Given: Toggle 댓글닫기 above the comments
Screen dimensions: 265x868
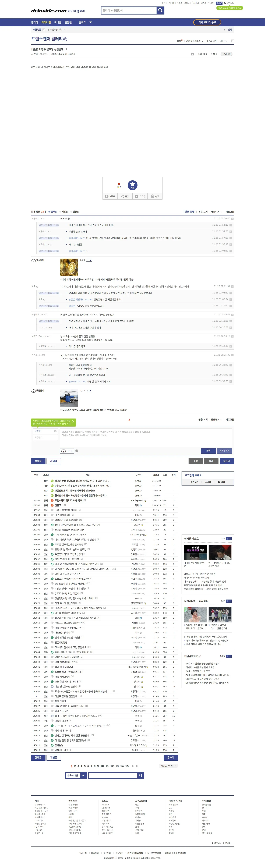Looking at the screenshot, I should (216, 212).
